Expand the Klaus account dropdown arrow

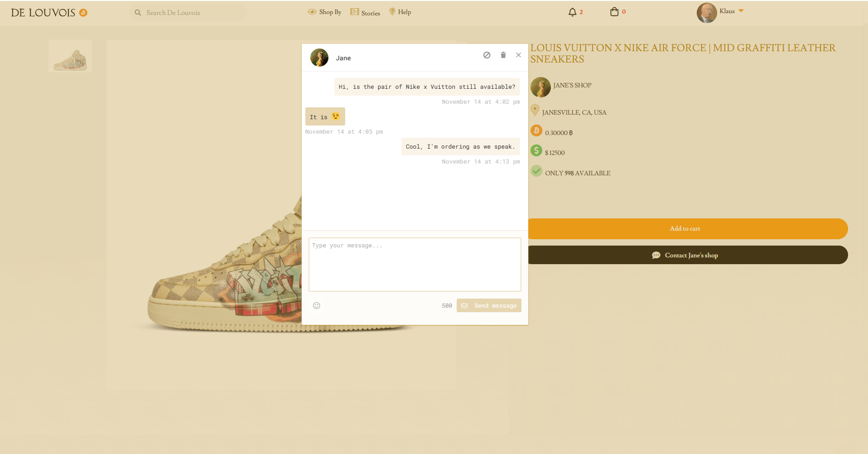741,11
